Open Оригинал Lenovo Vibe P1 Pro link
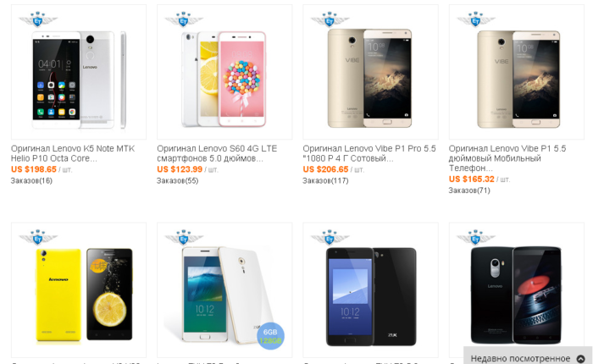This screenshot has height=364, width=593. [369, 153]
